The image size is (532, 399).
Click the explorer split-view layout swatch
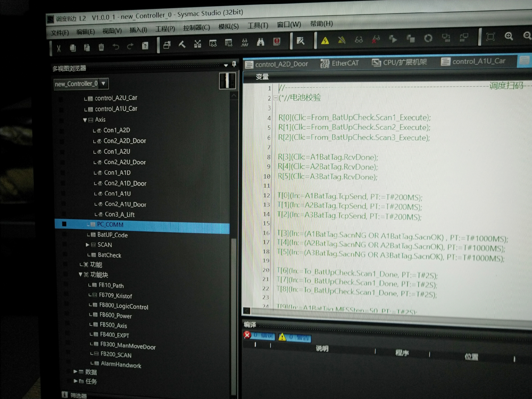coord(227,81)
